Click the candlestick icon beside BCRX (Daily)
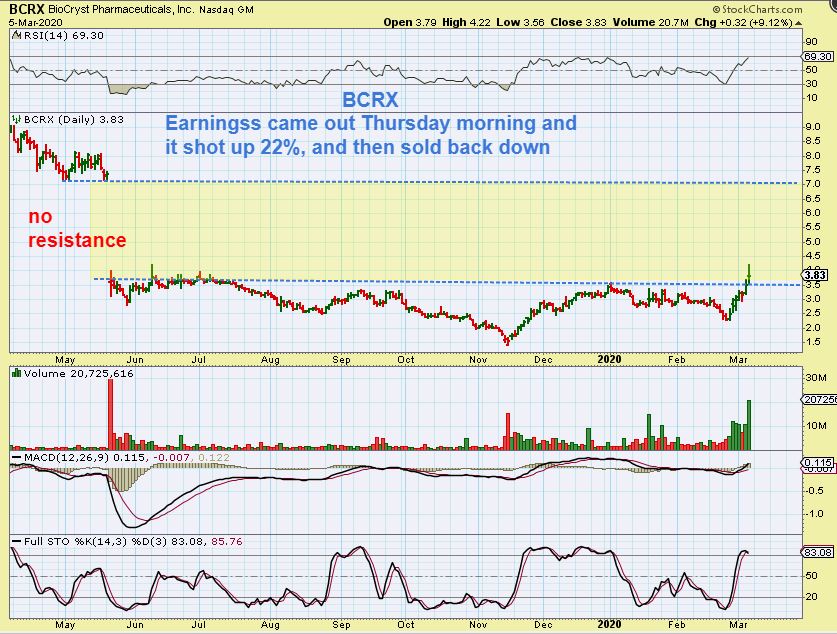 click(17, 119)
